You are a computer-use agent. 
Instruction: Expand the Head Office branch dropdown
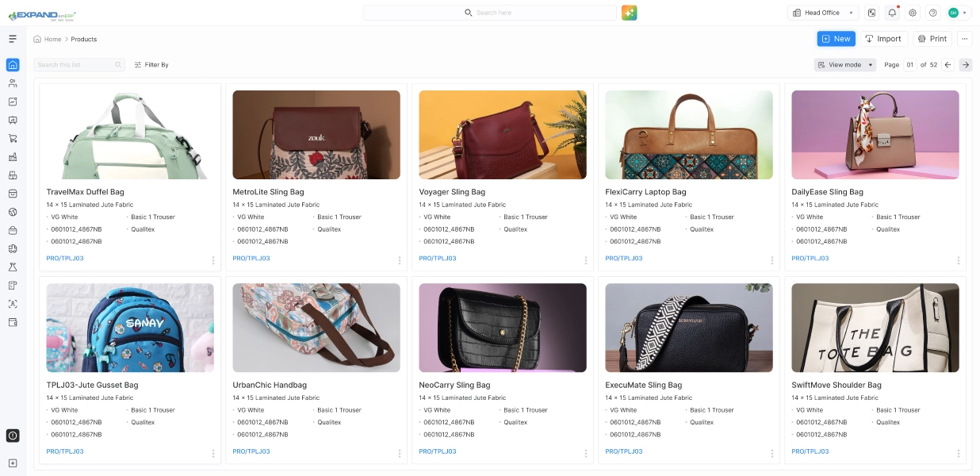tap(823, 13)
